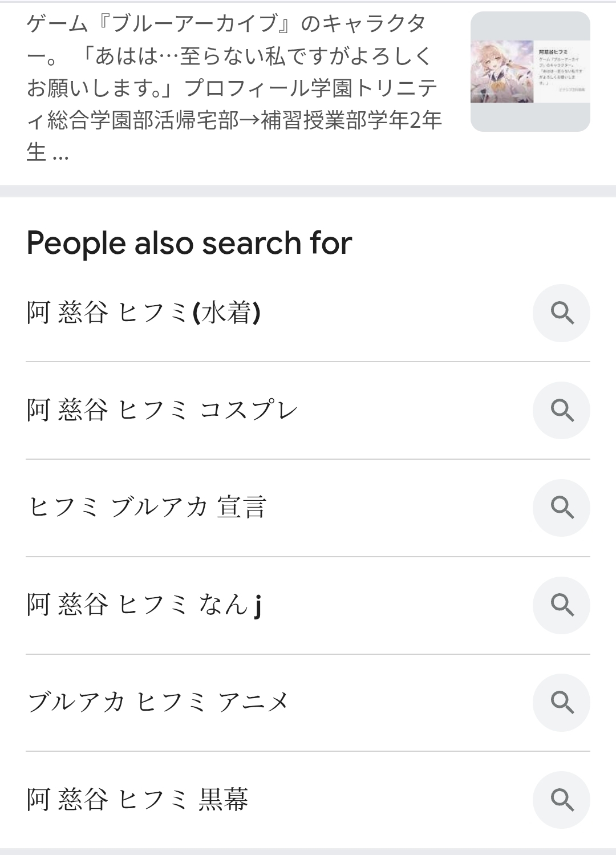Click search icon beside 阿慈谷 ヒフミ(水着)

pyautogui.click(x=562, y=313)
